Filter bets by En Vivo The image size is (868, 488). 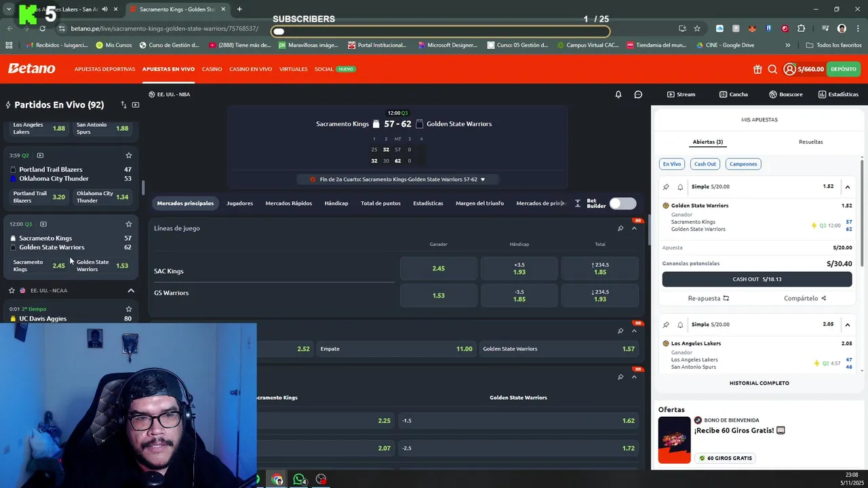click(x=672, y=164)
